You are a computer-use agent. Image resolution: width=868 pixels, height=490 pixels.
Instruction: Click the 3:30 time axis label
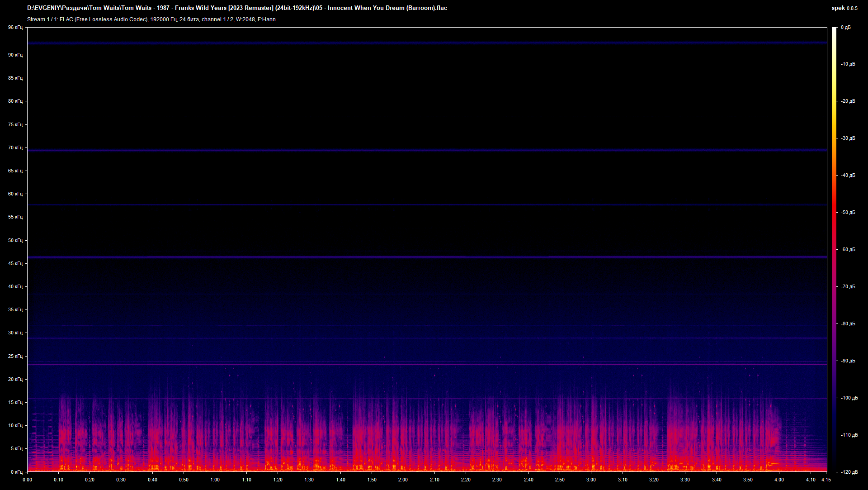[685, 480]
